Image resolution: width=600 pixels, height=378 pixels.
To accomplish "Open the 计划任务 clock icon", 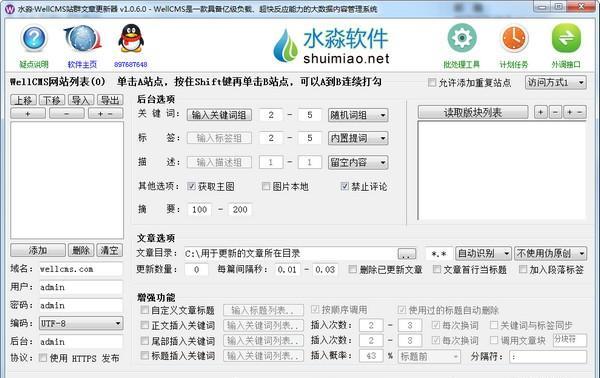I will [514, 38].
